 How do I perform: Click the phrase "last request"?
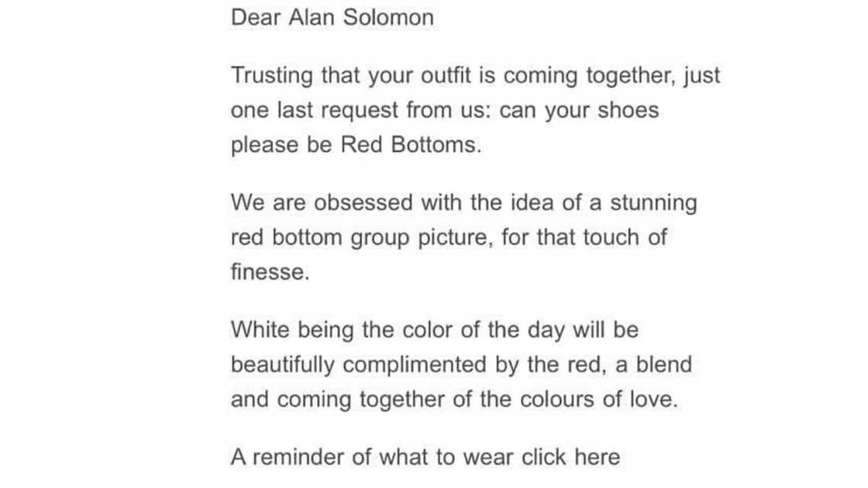click(349, 110)
